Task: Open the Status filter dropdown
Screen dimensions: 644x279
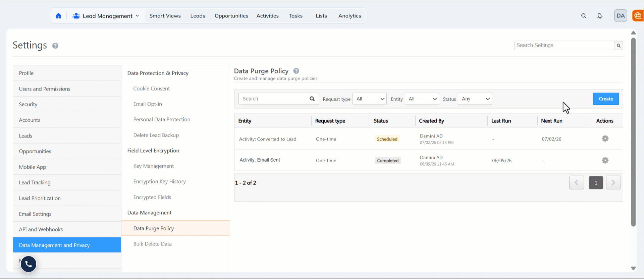Action: coord(475,99)
